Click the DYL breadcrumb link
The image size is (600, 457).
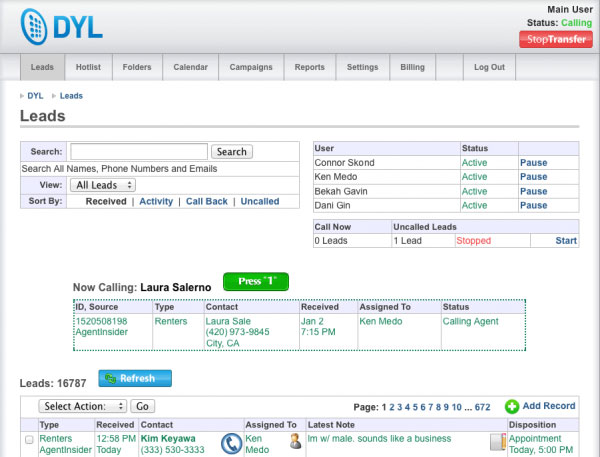35,96
